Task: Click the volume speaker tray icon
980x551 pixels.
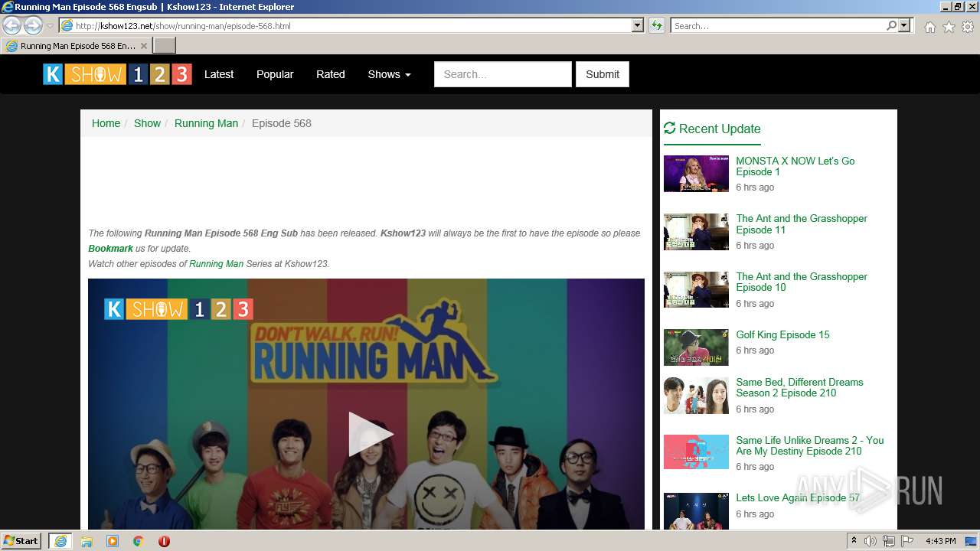Action: [x=871, y=541]
